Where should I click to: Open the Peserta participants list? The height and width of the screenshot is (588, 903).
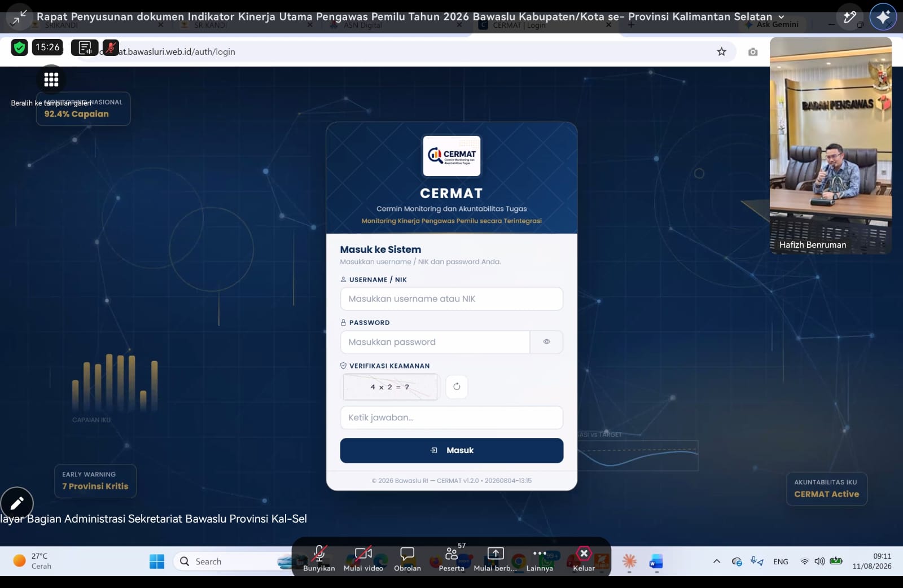[451, 559]
